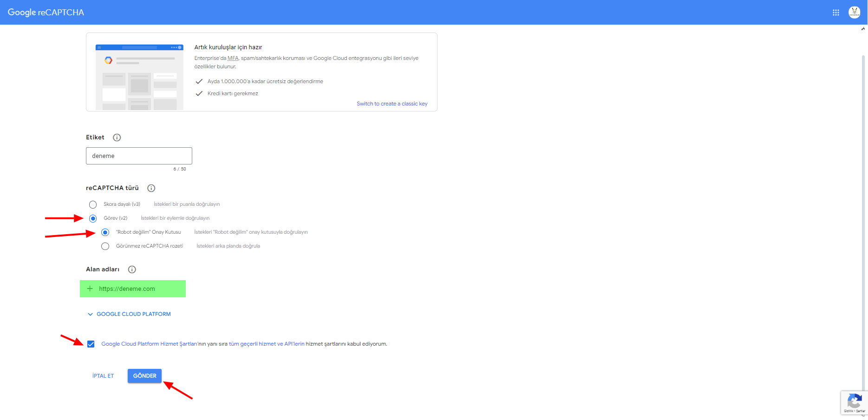Toggle the terms of service acceptance checkbox
The height and width of the screenshot is (420, 868).
pos(91,344)
